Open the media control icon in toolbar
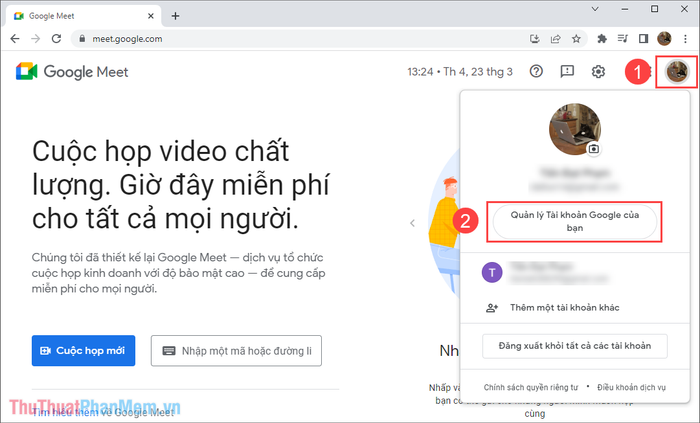The width and height of the screenshot is (700, 423). pos(622,39)
